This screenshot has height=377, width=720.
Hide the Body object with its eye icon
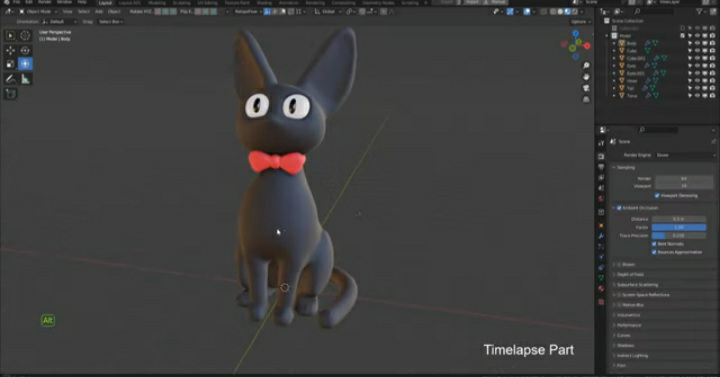[697, 43]
